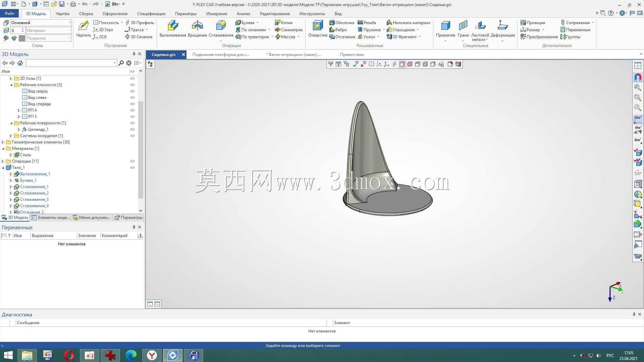644x362 pixels.
Task: Open the 3D Узел node tool
Action: (103, 30)
